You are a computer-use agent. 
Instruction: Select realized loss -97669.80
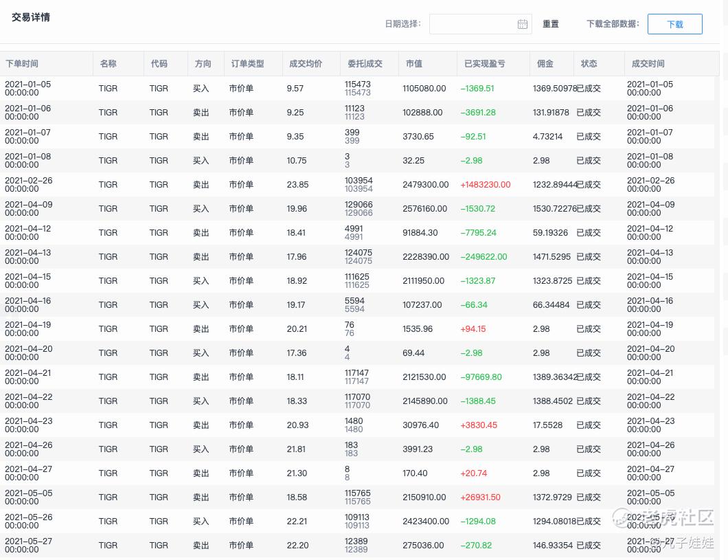[x=481, y=377]
